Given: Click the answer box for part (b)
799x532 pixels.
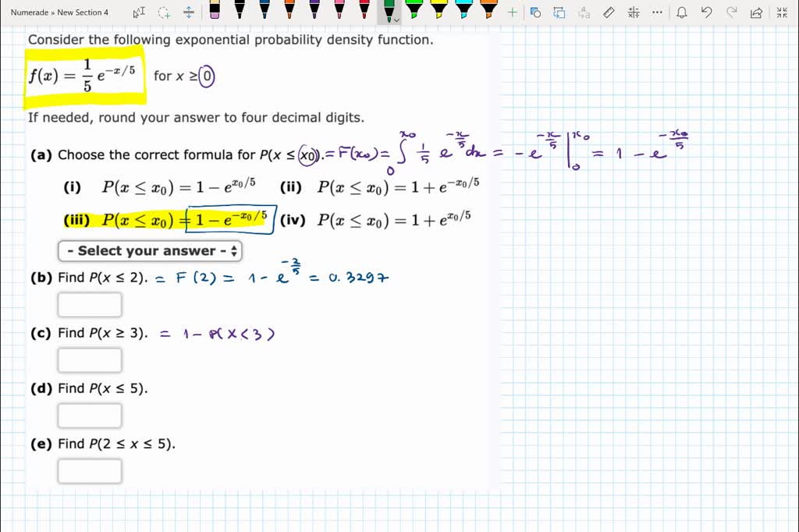Looking at the screenshot, I should (x=89, y=304).
